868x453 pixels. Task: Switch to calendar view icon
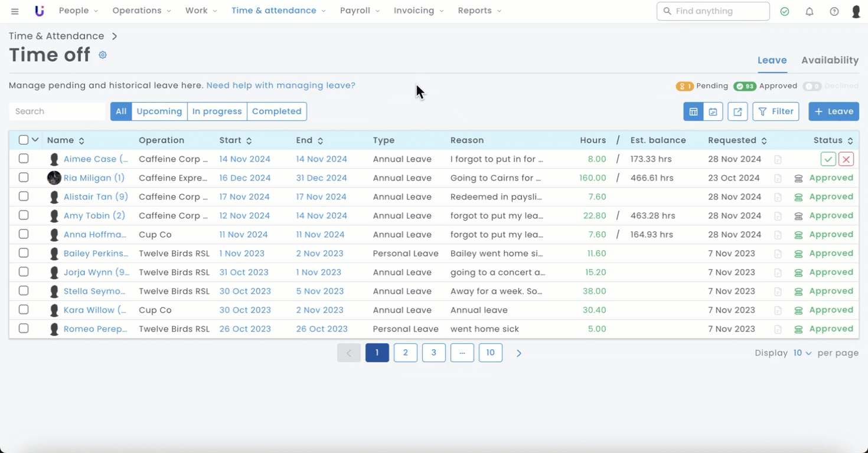point(713,111)
